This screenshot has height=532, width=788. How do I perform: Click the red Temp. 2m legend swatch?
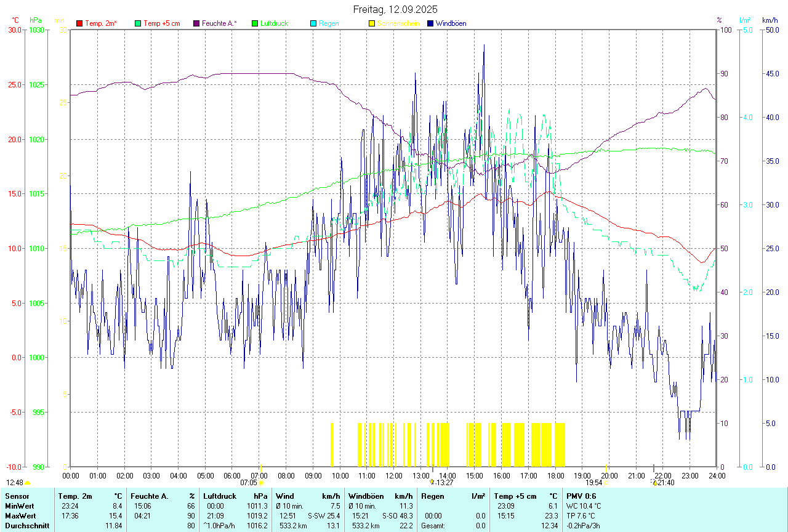click(79, 23)
